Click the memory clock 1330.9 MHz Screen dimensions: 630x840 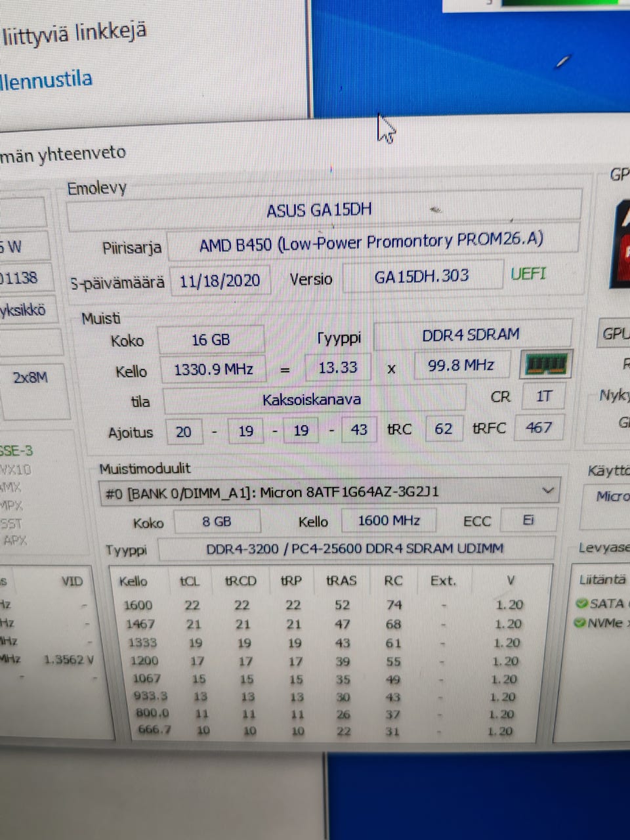213,369
